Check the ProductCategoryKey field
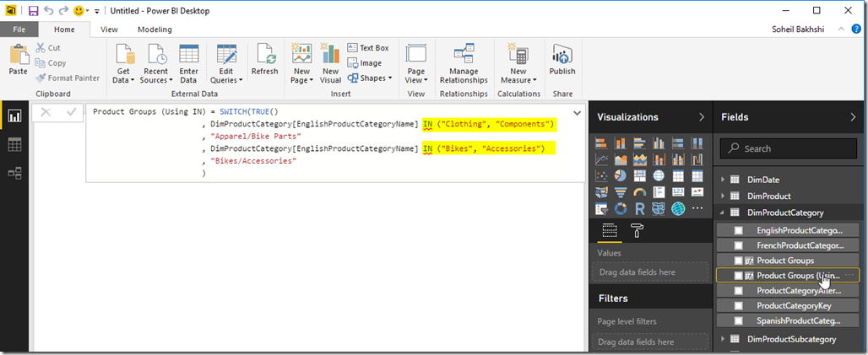The width and height of the screenshot is (868, 355). point(739,305)
